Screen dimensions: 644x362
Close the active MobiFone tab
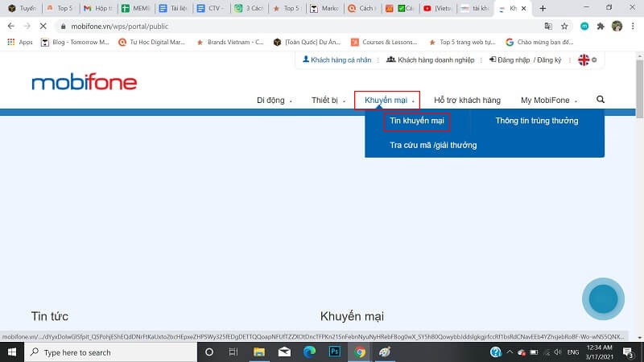[524, 8]
